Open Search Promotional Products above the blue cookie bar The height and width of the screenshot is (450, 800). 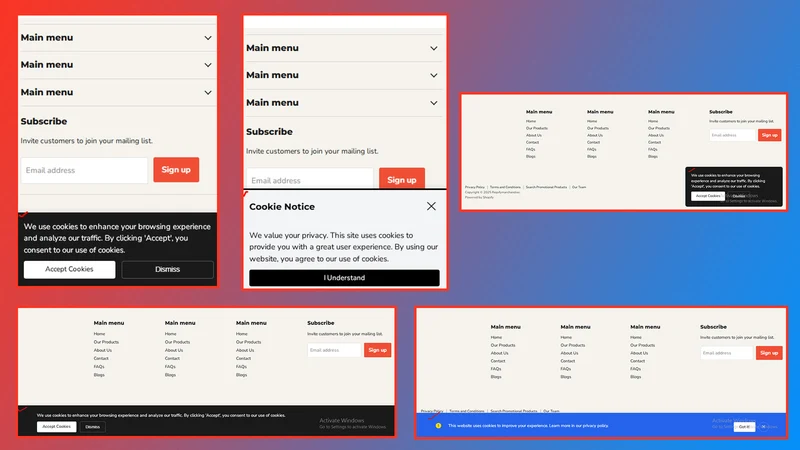point(513,411)
